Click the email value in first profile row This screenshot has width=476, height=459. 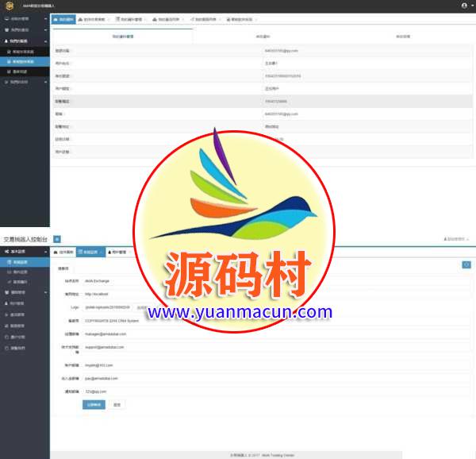pyautogui.click(x=282, y=51)
